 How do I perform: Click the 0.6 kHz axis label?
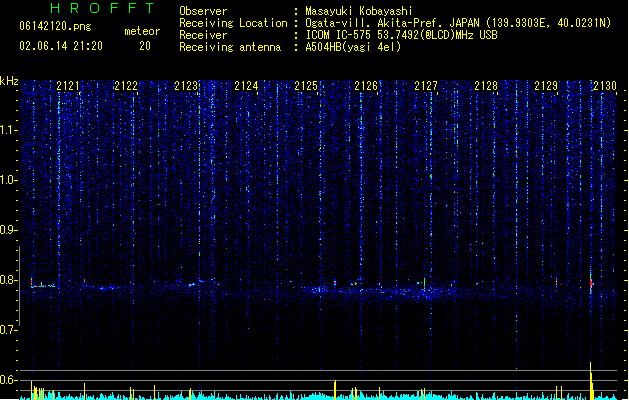tap(8, 380)
